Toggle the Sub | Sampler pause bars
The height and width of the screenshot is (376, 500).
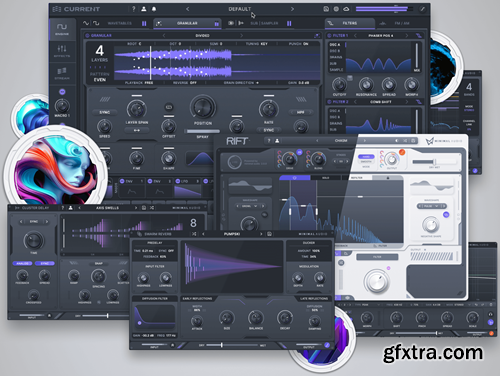point(289,23)
